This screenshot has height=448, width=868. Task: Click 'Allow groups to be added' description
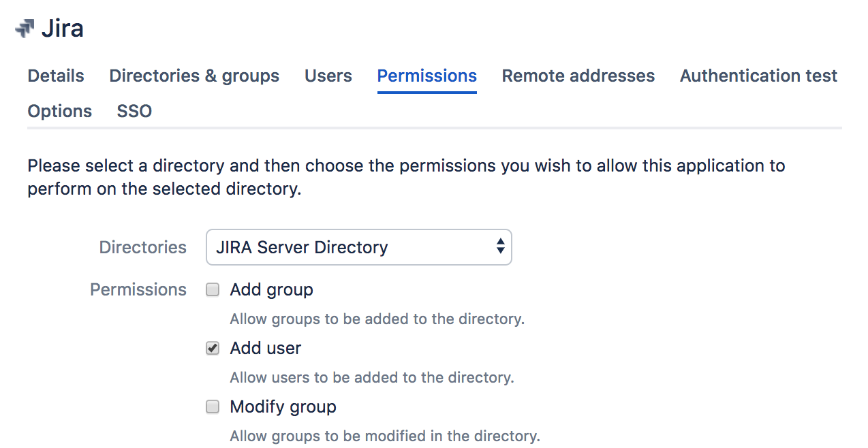[x=377, y=319]
